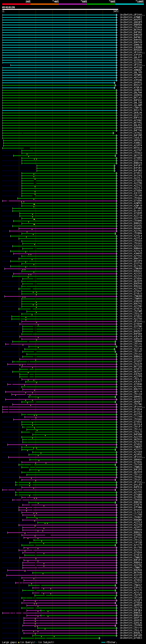Select label UniRef100_Q8LFW4
Screen dimensions: 146x644
(x=131, y=93)
